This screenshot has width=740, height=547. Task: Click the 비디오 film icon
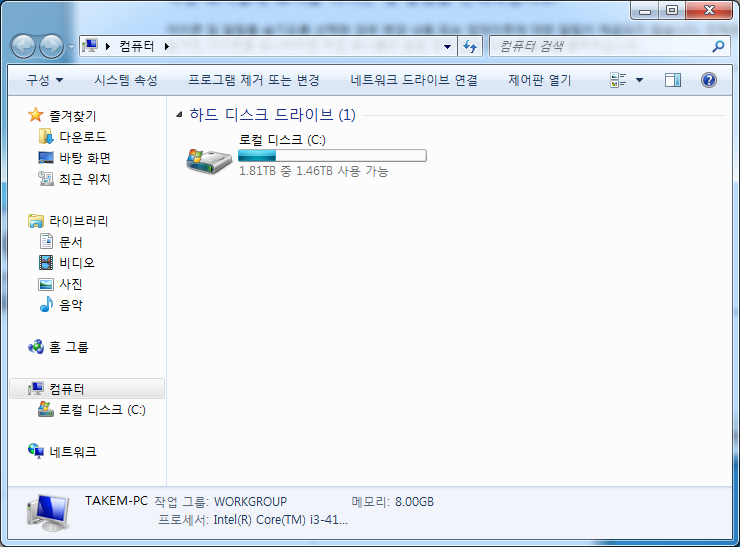[46, 262]
